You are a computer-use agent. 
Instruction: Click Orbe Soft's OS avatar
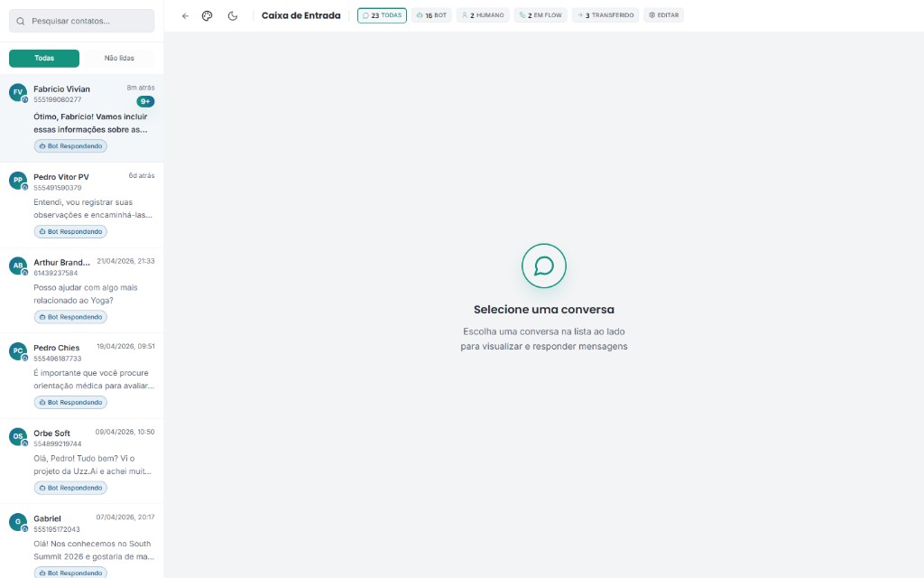point(18,436)
